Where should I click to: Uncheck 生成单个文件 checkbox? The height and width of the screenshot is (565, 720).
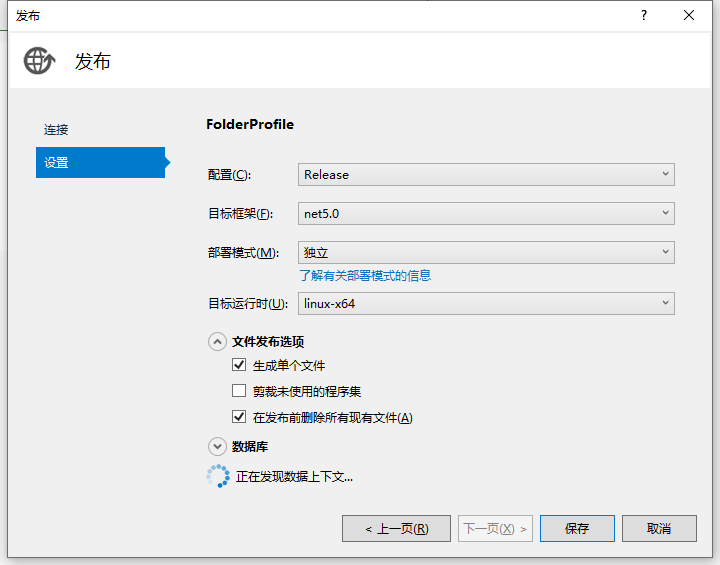pyautogui.click(x=239, y=365)
